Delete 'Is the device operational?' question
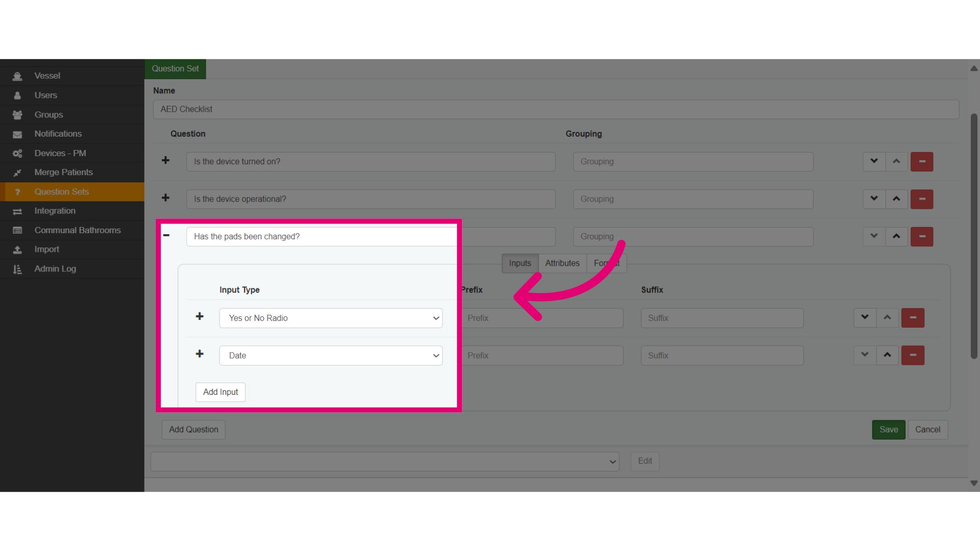Image resolution: width=980 pixels, height=551 pixels. 922,199
